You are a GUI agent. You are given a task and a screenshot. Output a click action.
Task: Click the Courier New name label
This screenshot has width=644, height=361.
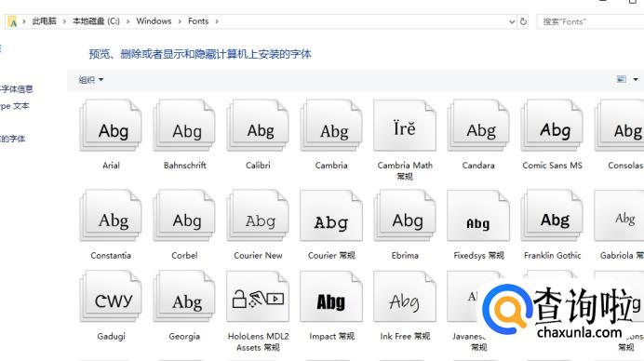[258, 256]
